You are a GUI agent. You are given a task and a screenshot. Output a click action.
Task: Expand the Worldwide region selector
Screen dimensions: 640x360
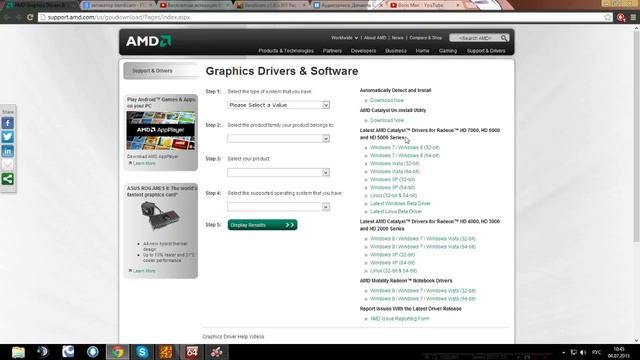click(x=344, y=38)
